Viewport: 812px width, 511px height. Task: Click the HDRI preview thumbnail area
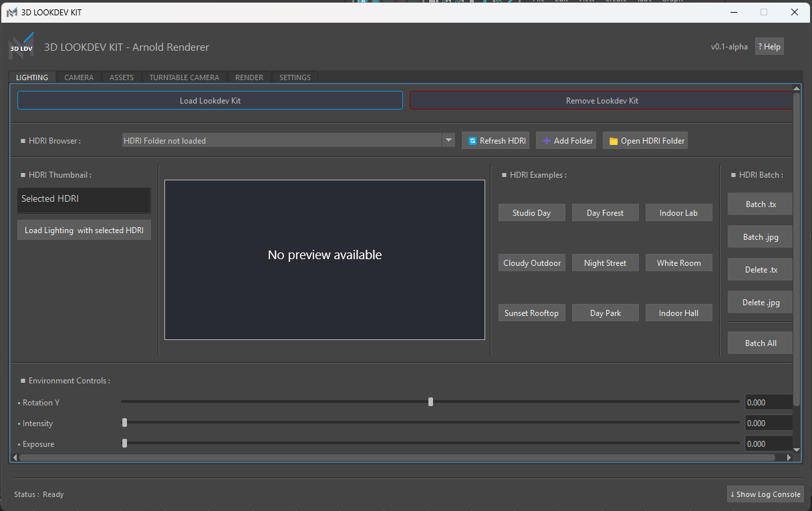(x=325, y=260)
